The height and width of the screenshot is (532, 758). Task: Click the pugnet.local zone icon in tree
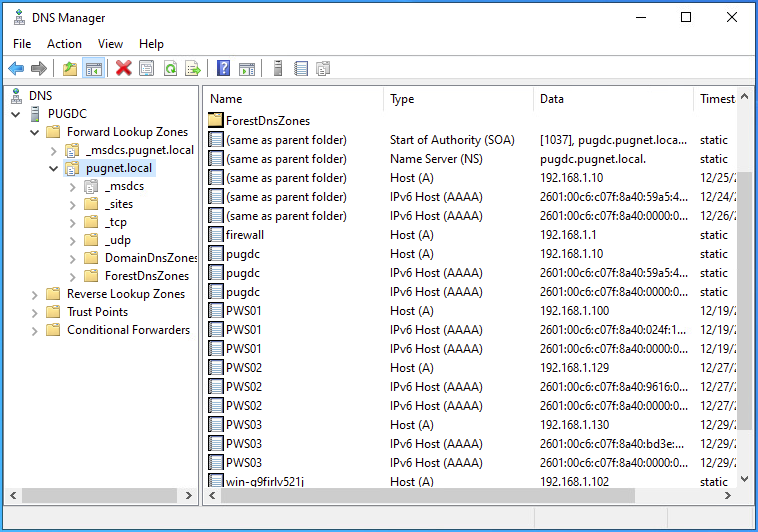(72, 168)
